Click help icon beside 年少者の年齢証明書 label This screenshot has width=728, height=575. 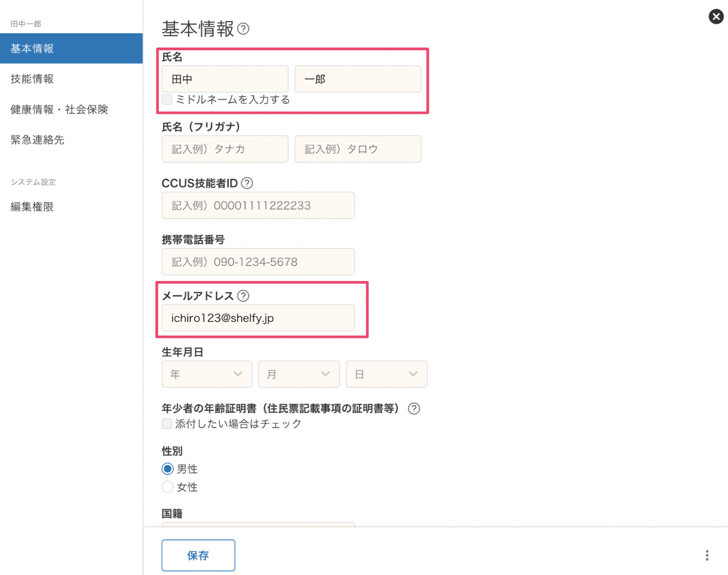414,408
